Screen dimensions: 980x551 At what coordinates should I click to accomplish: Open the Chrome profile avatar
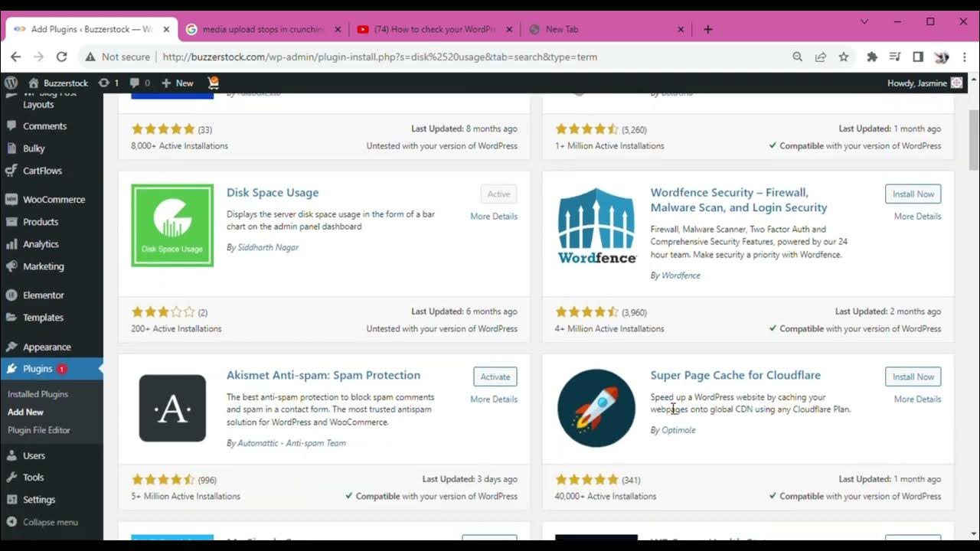coord(942,57)
